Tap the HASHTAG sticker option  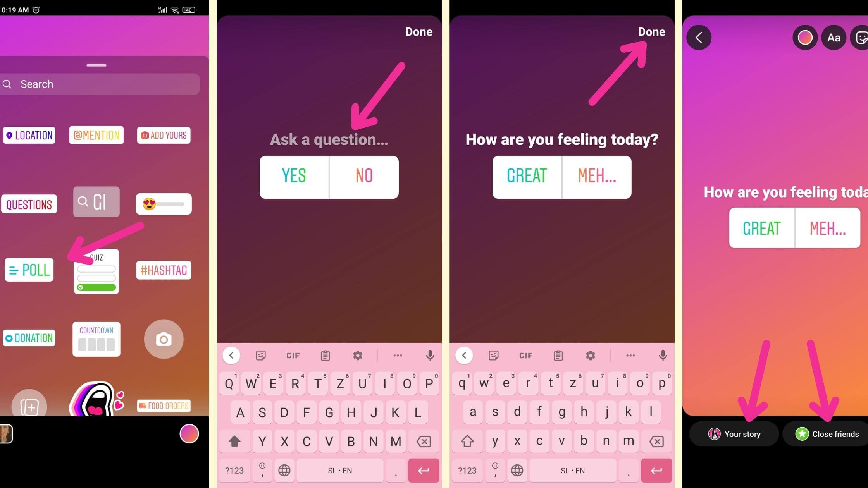(x=164, y=270)
